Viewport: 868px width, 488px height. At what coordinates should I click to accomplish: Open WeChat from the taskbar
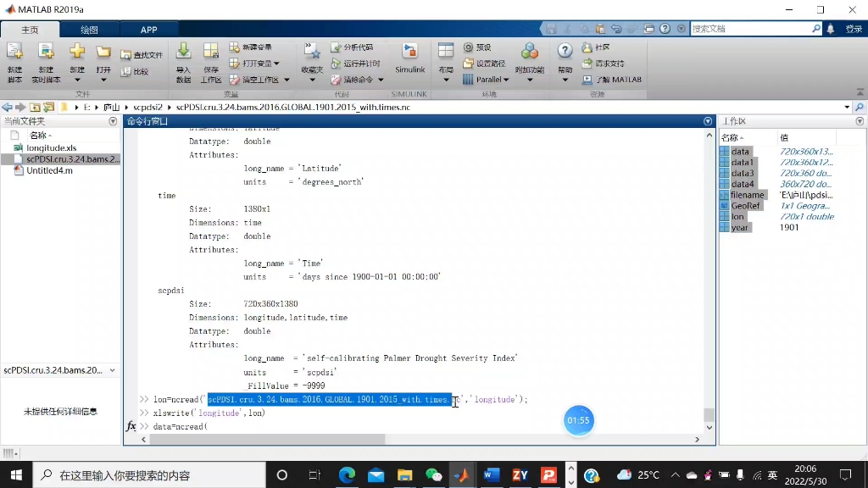[433, 474]
